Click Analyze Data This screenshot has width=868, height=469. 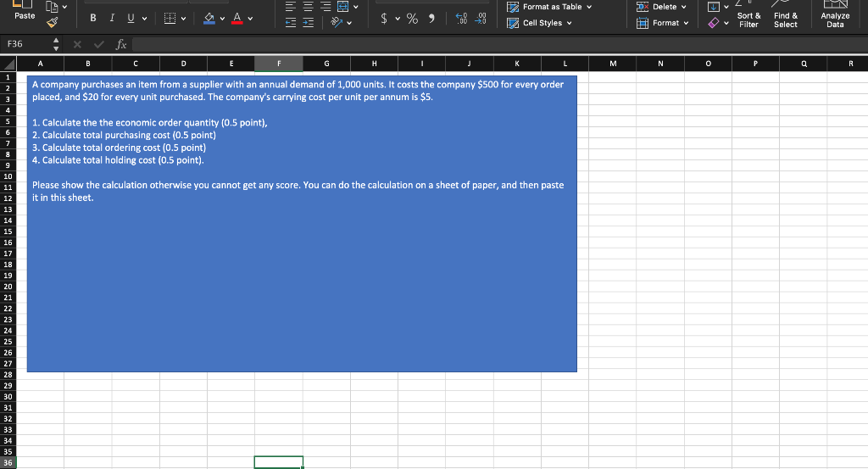tap(835, 15)
